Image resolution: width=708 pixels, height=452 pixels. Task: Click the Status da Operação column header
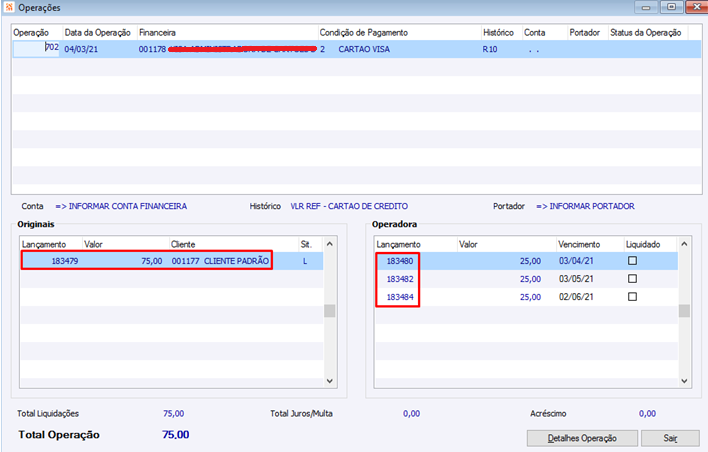(x=648, y=33)
